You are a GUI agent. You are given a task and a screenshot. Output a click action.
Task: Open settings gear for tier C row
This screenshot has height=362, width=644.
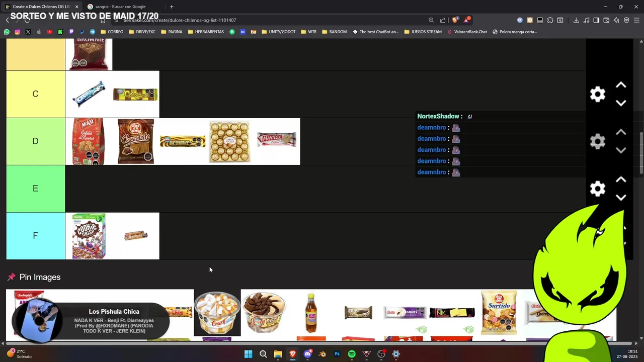click(598, 94)
